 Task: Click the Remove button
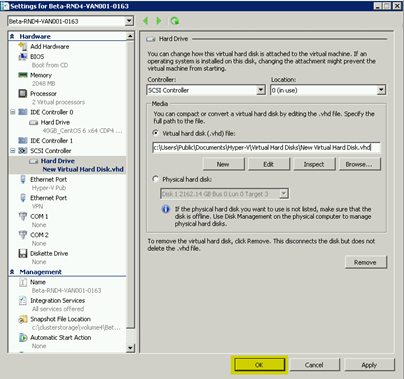[366, 262]
